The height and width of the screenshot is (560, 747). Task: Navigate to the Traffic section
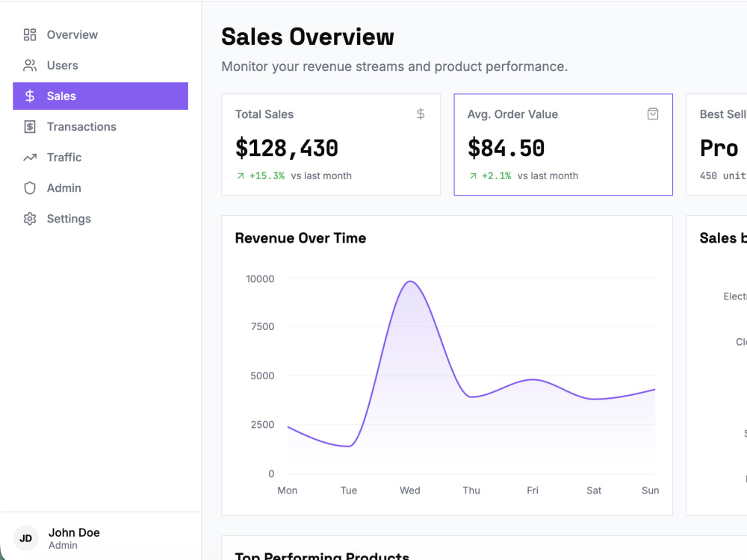tap(101, 157)
